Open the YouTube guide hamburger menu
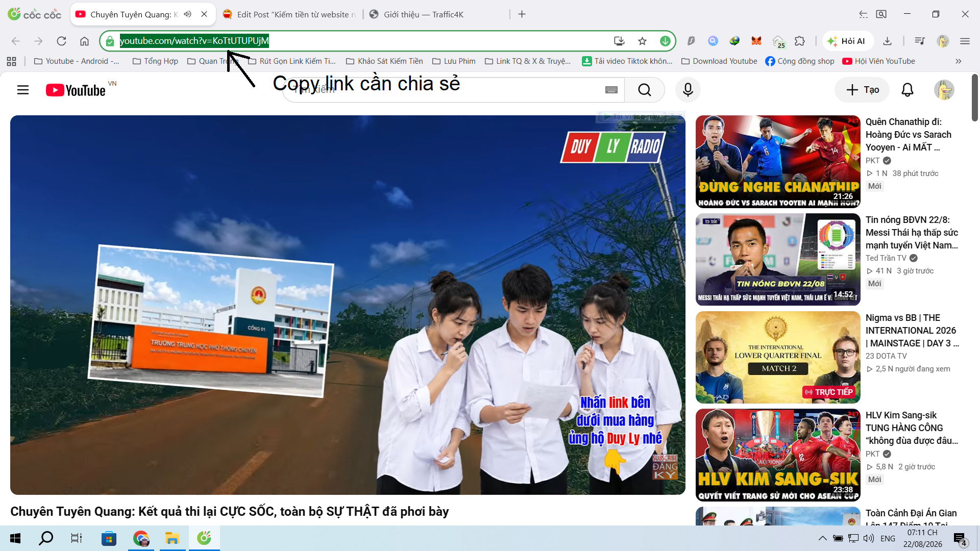This screenshot has height=551, width=980. coord(23,90)
